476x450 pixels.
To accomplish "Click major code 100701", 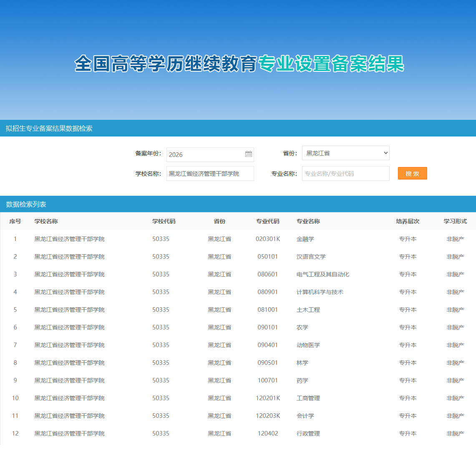I will (x=268, y=380).
